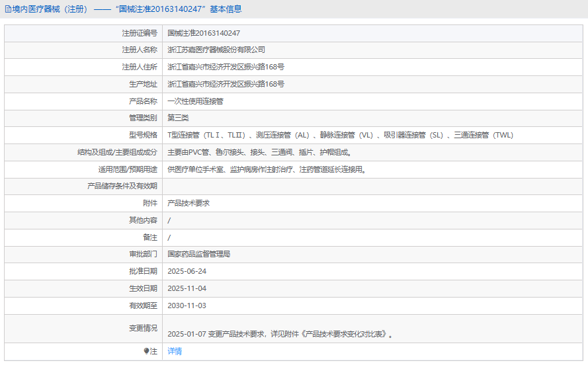Click the 生产地址 label

click(144, 84)
